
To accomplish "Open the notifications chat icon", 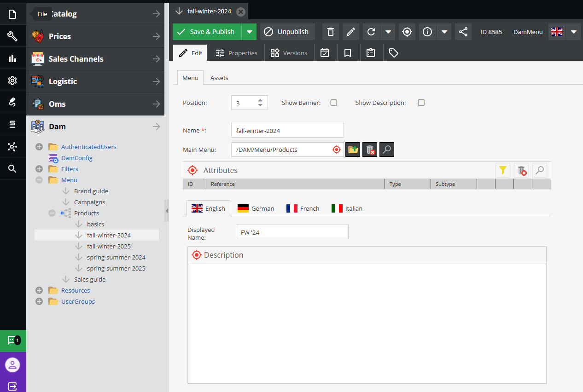I will point(12,341).
